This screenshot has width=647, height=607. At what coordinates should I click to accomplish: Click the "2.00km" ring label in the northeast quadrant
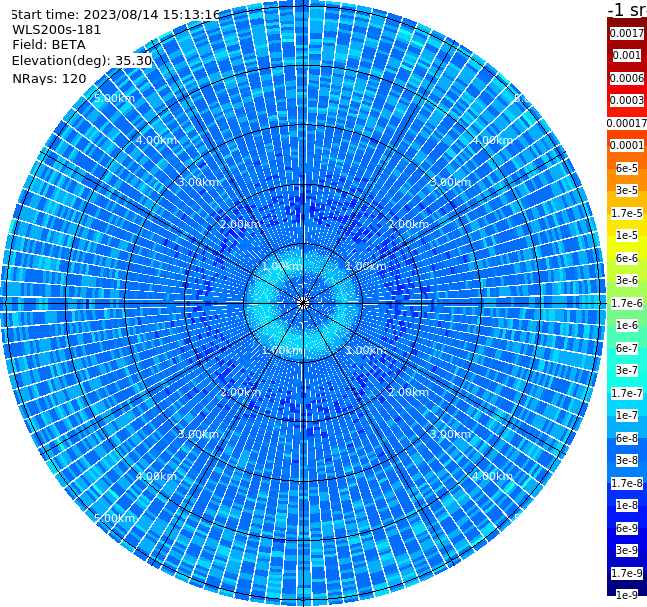408,224
